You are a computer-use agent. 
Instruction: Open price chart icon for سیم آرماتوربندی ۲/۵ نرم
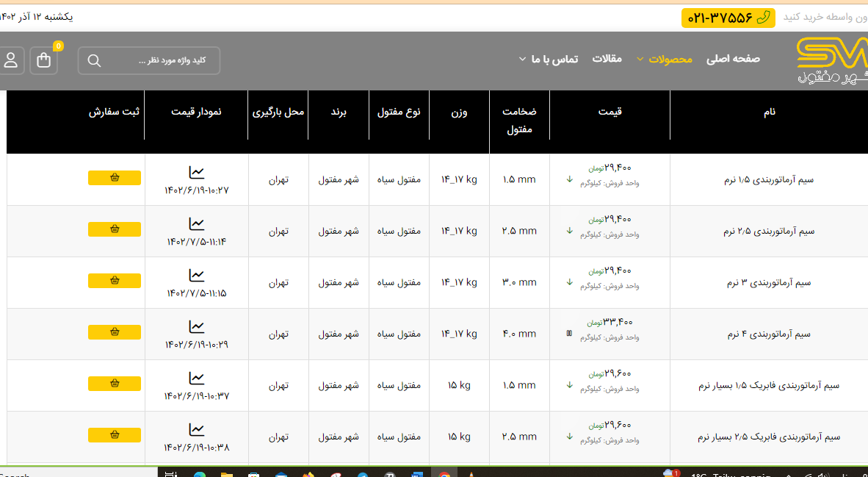point(196,224)
